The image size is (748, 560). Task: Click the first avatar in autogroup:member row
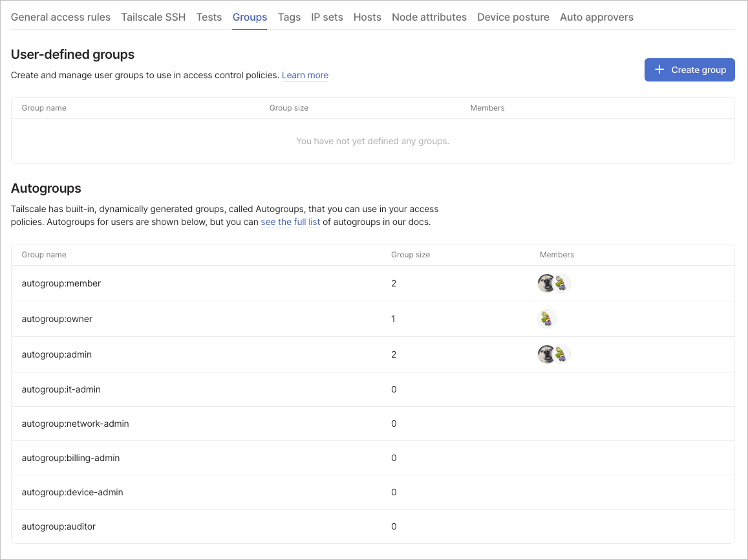pos(546,283)
